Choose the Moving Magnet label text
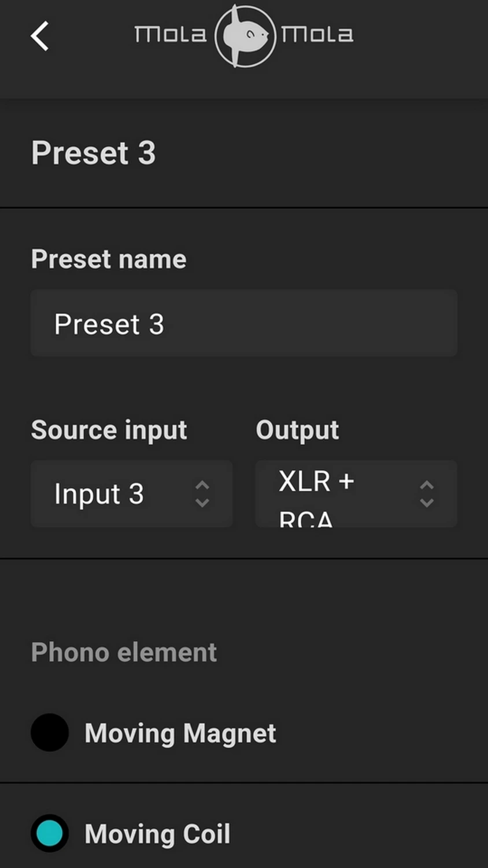 (x=180, y=733)
